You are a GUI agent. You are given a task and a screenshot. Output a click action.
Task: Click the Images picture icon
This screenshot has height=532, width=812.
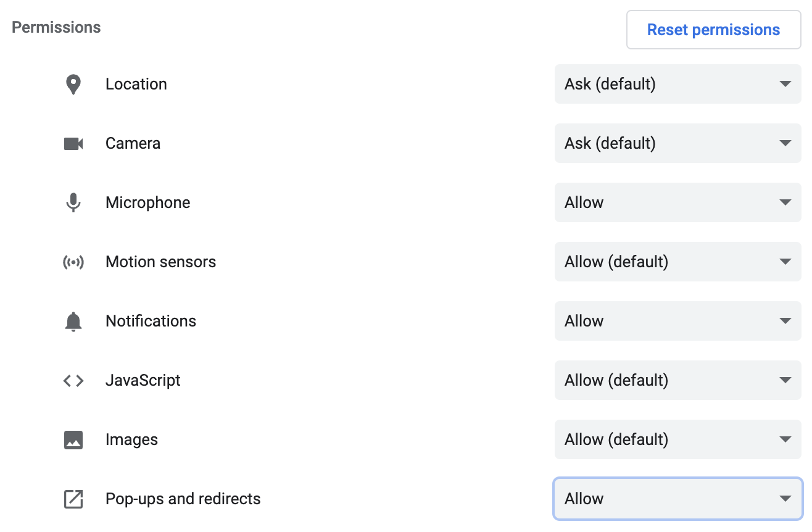coord(73,440)
